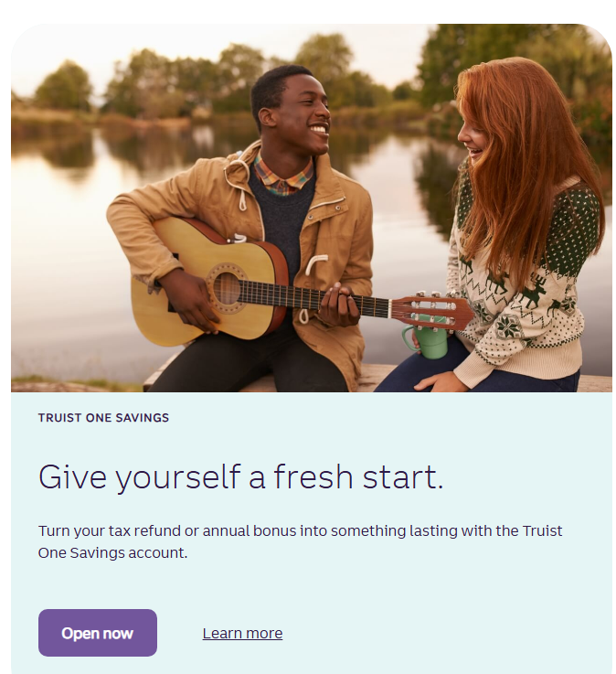Click the trees on the far left
Screen dimensions: 616x674
click(64, 85)
